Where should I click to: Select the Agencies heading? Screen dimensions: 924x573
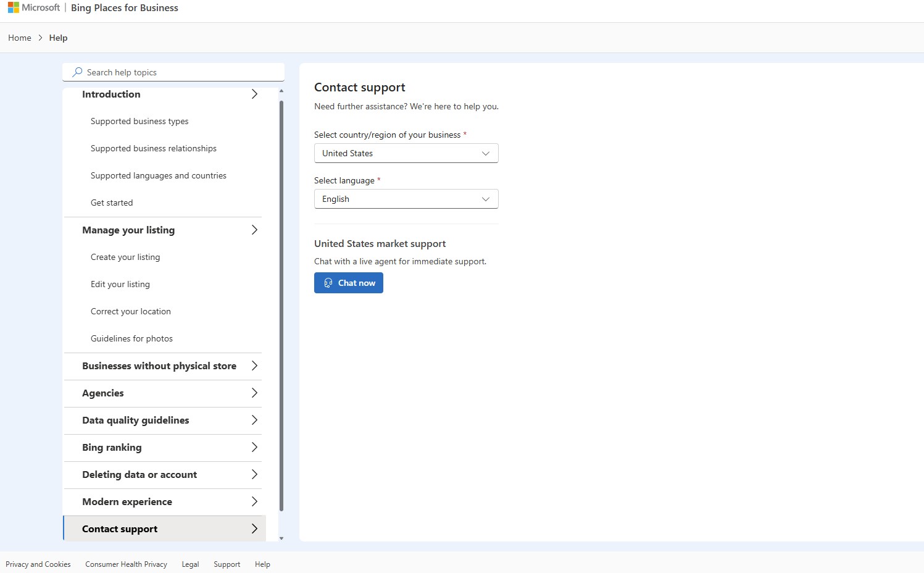103,393
